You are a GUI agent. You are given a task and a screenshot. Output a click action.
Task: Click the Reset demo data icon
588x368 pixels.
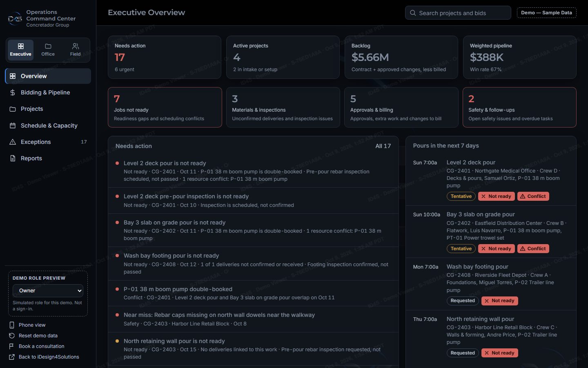[x=12, y=336]
